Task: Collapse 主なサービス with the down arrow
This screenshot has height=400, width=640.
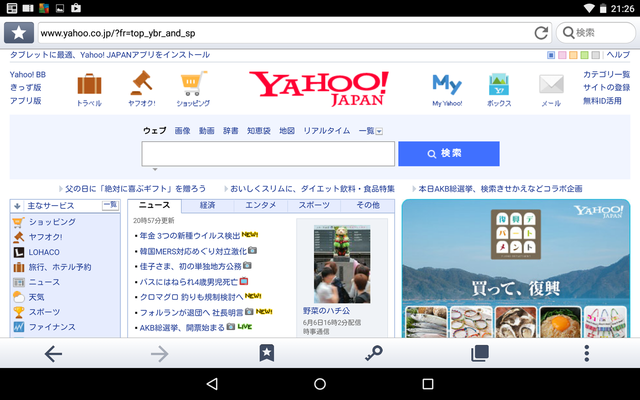Action: click(x=18, y=206)
